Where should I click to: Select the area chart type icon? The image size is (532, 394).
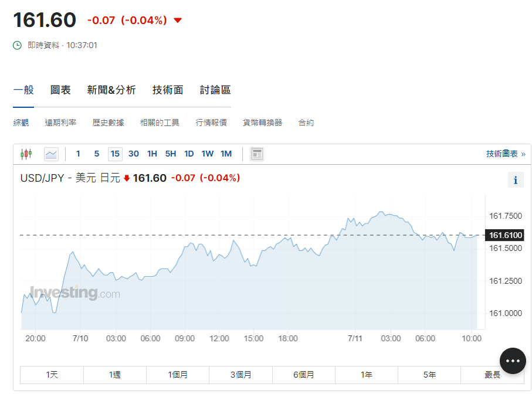pyautogui.click(x=52, y=154)
